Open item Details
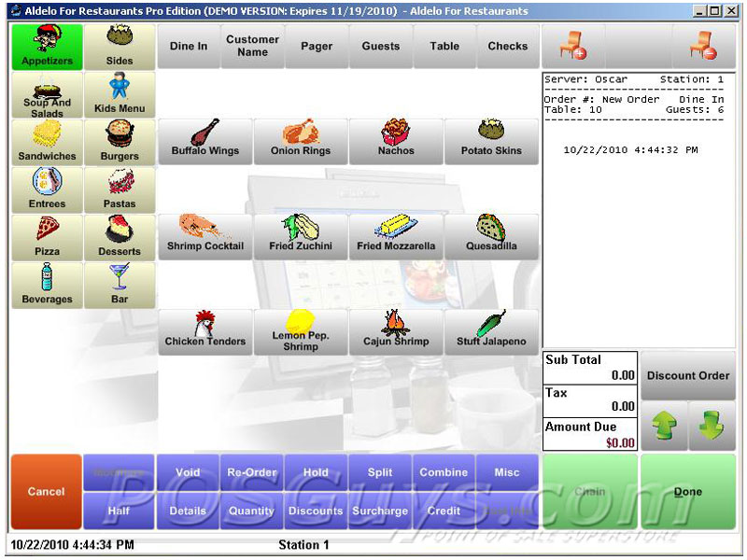Screen dimensions: 747x560 pos(188,511)
